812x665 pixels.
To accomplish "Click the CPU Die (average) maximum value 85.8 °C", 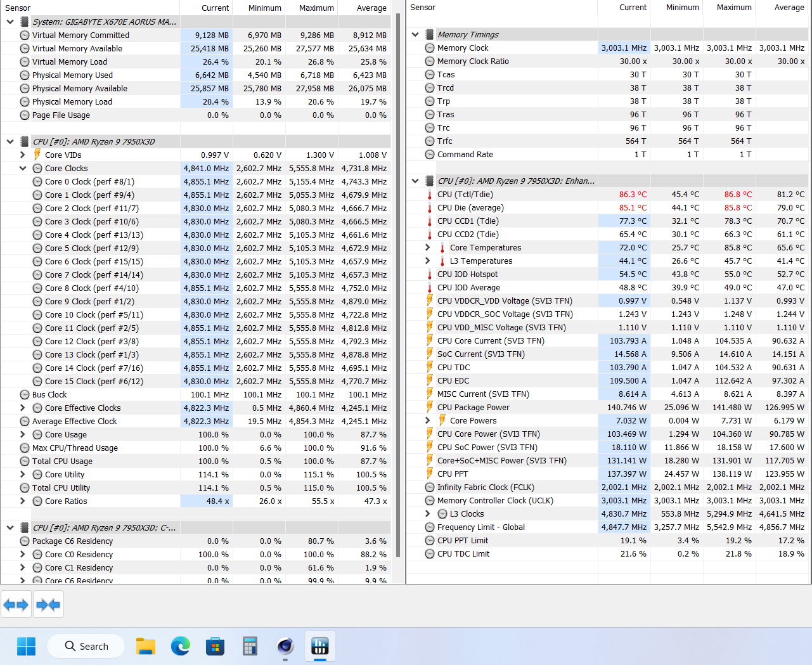I will 738,208.
